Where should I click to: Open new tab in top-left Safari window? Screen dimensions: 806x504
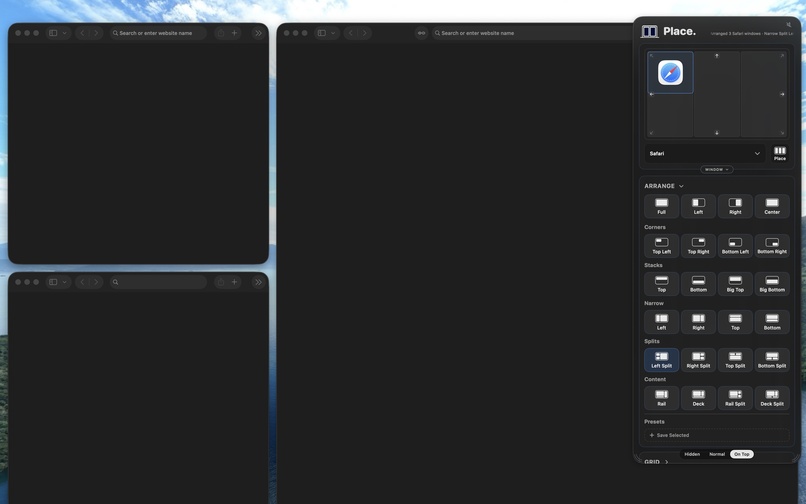(x=234, y=33)
